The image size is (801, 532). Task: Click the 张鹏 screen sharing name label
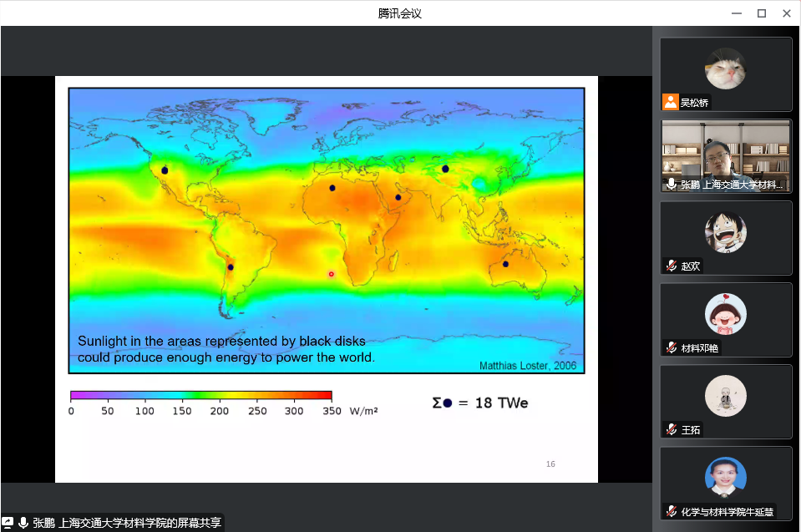(x=127, y=523)
